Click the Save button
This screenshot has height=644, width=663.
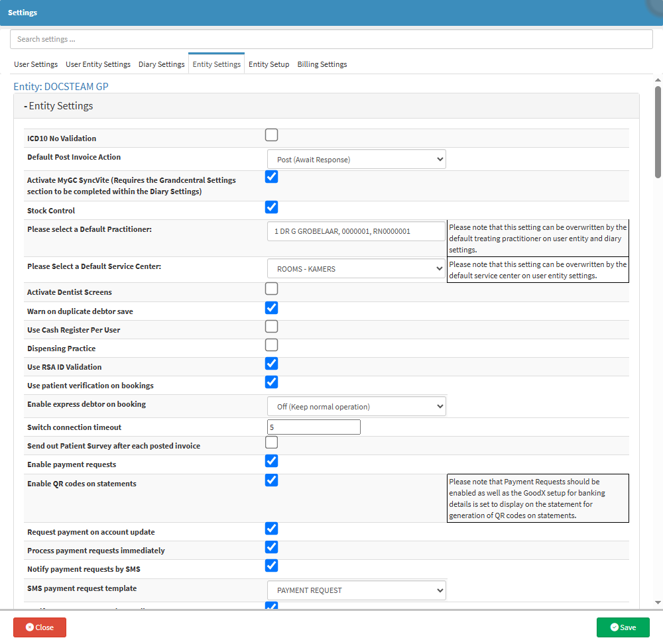pos(623,627)
